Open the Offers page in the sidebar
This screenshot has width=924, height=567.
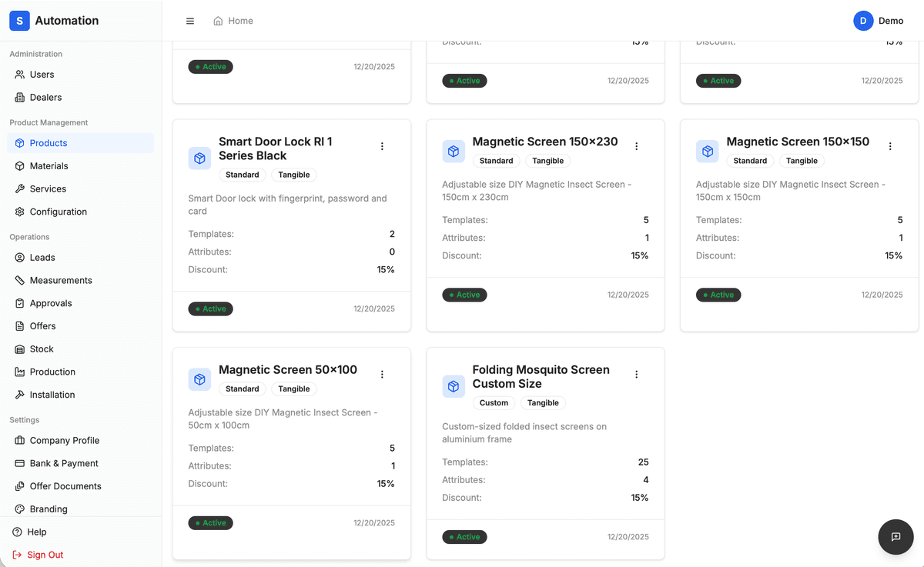pos(42,326)
